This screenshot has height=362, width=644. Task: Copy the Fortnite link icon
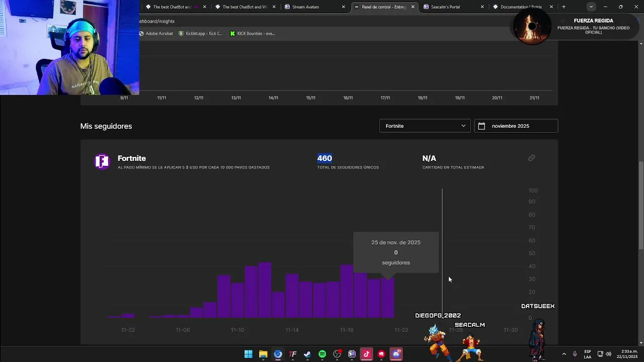531,158
